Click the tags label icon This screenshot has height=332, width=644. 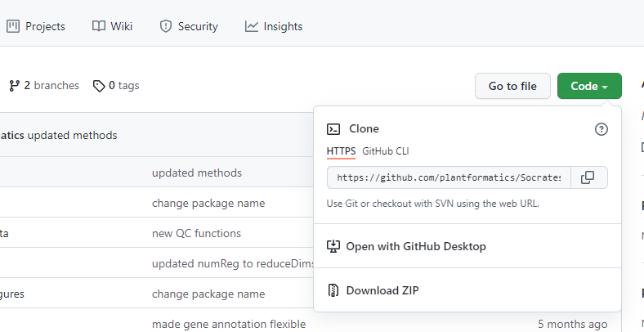tap(99, 86)
